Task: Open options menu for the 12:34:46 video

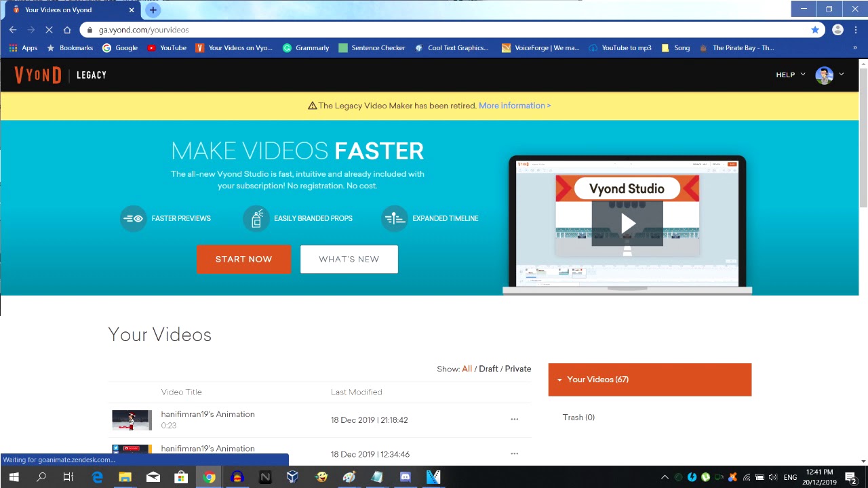Action: point(515,453)
